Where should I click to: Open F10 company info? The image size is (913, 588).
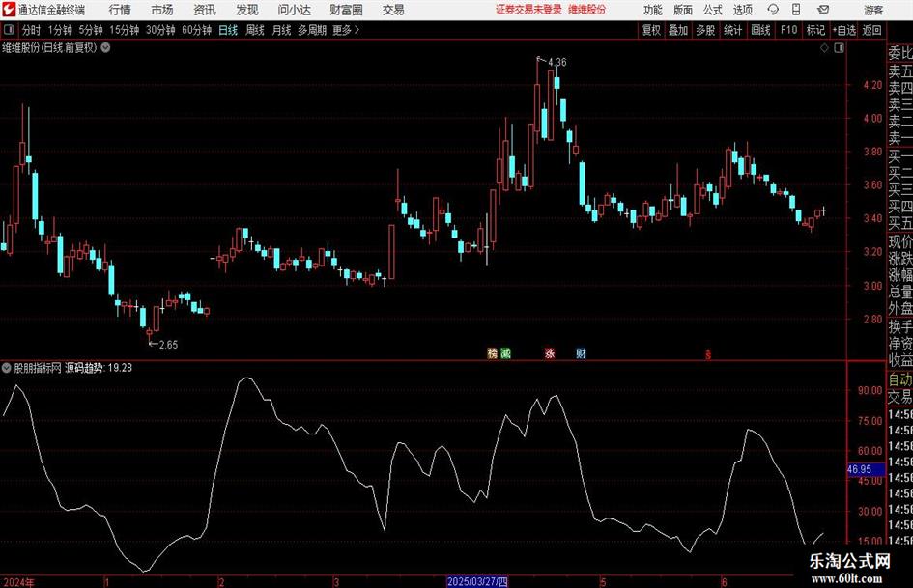coord(788,30)
